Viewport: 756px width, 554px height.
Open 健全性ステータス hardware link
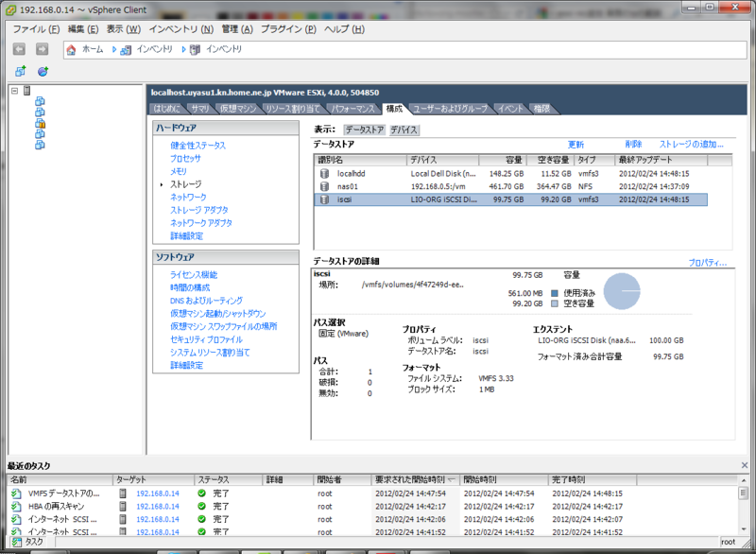[198, 146]
